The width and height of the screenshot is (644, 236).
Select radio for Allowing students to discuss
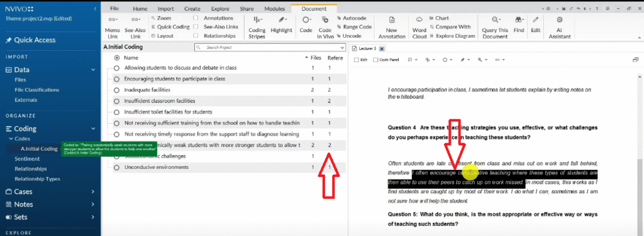click(x=116, y=68)
